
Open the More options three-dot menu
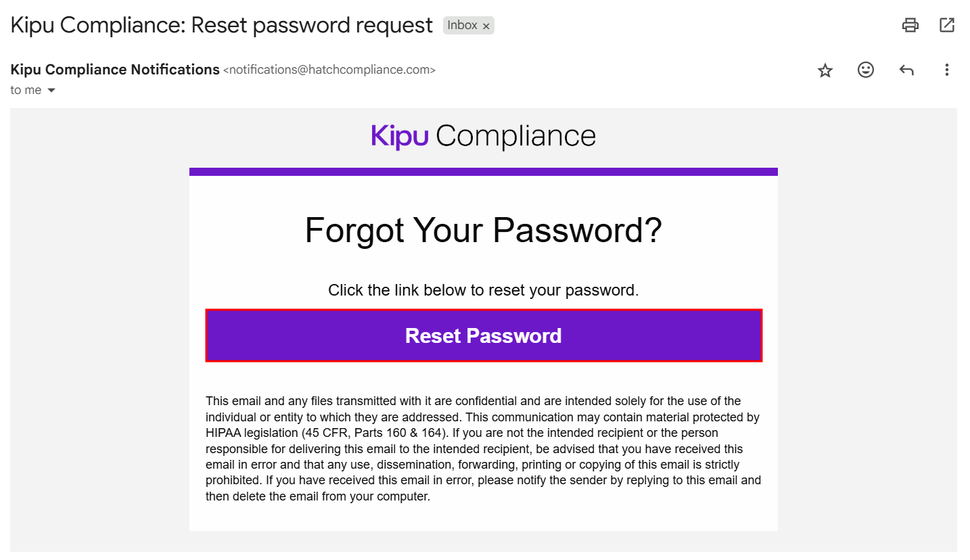(947, 70)
